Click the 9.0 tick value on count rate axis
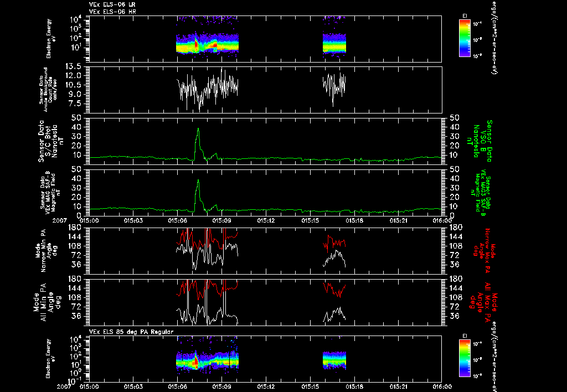The image size is (567, 392). click(x=75, y=94)
